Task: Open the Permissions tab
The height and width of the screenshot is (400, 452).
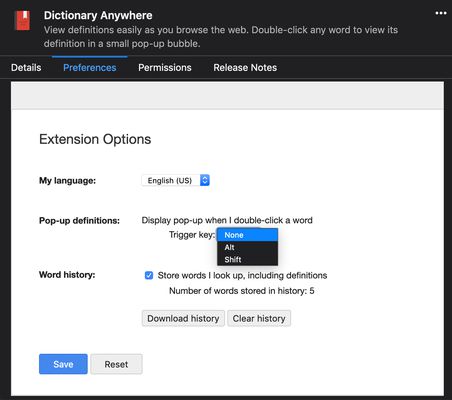Action: coord(165,68)
